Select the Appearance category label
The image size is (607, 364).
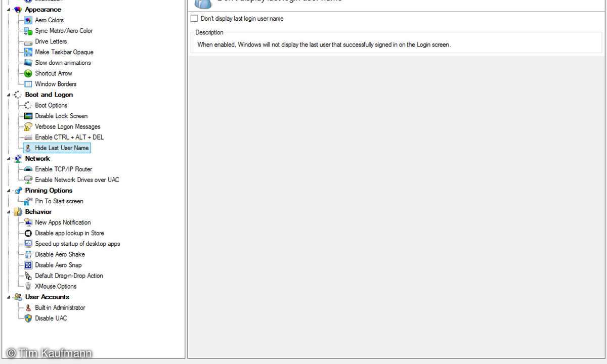[x=43, y=10]
